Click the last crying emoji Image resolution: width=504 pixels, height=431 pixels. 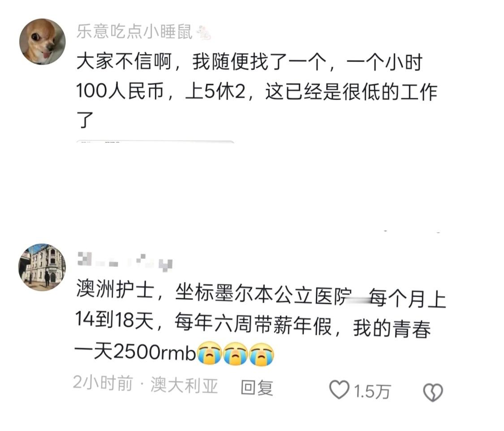(261, 354)
